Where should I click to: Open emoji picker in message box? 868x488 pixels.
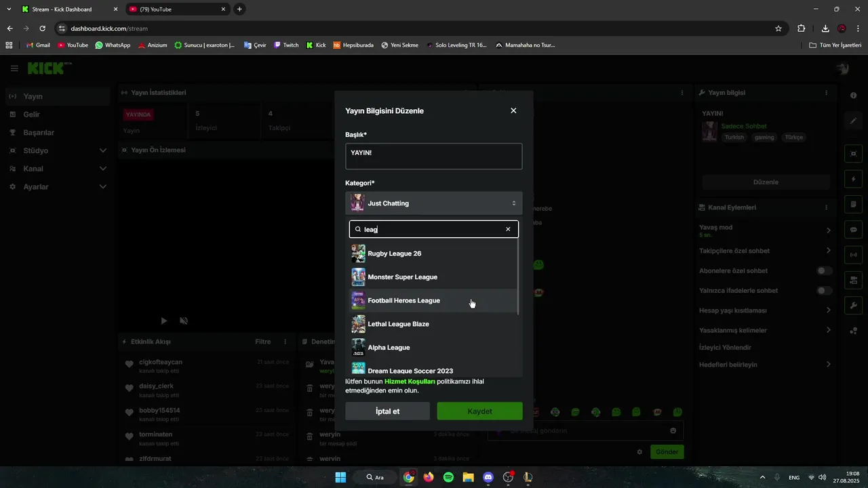click(673, 430)
